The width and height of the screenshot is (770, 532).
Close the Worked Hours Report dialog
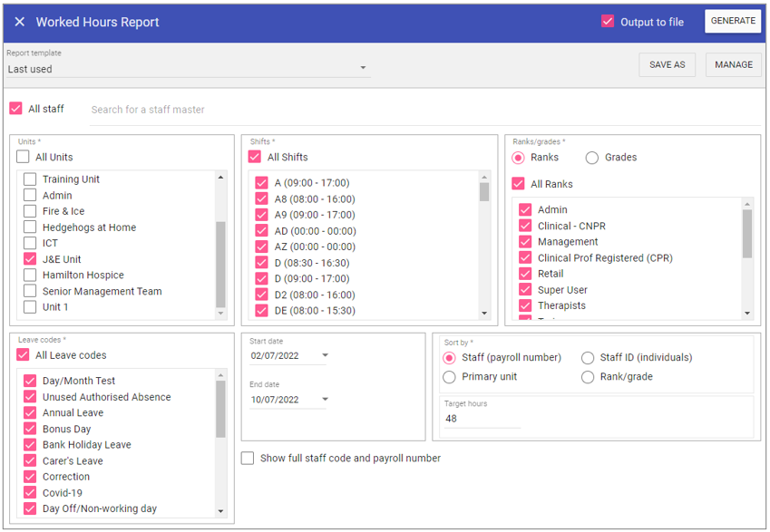pyautogui.click(x=20, y=22)
